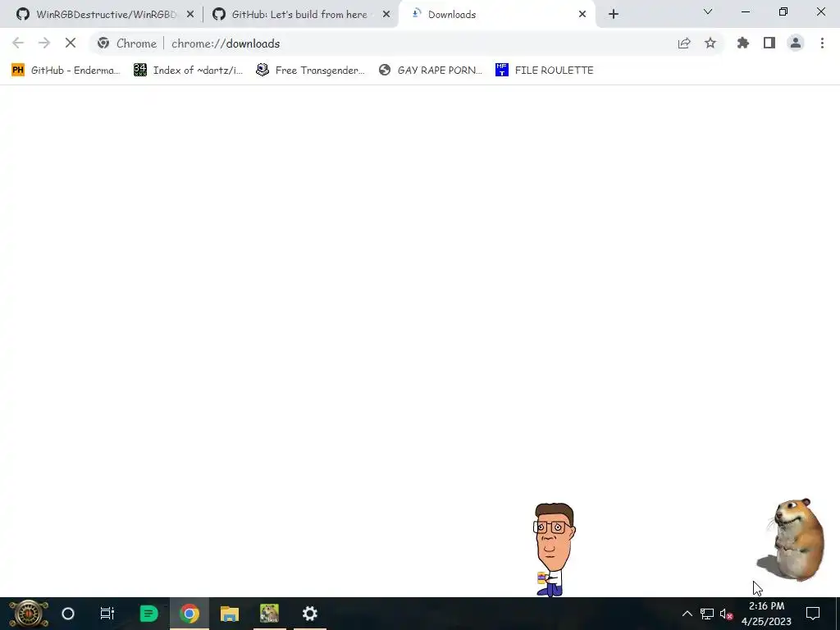Restore down the Chrome window
This screenshot has height=630, width=840.
click(x=783, y=11)
